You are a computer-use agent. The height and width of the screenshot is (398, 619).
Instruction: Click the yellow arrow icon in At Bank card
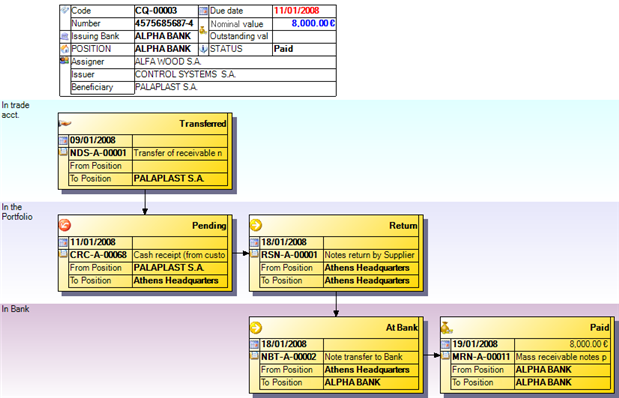tap(256, 327)
